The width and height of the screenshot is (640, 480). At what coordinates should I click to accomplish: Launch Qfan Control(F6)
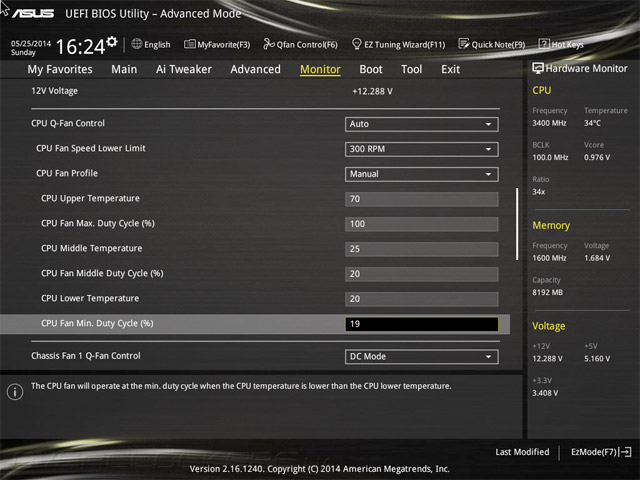(x=300, y=44)
